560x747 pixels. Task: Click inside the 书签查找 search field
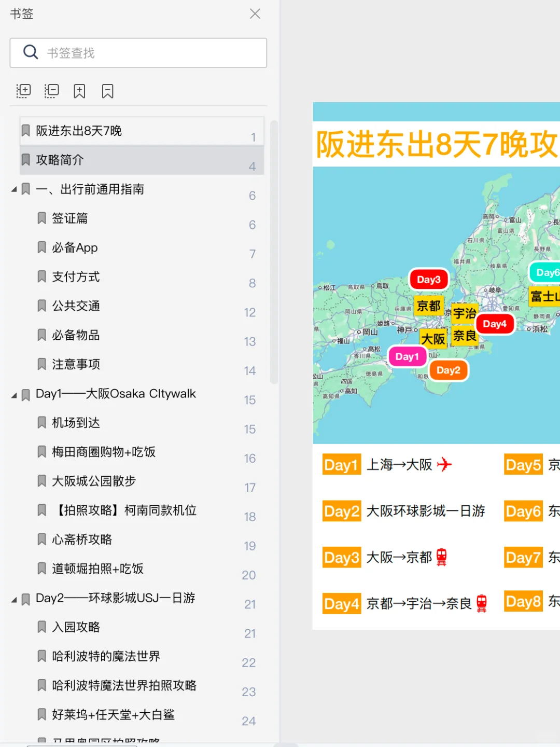point(138,52)
